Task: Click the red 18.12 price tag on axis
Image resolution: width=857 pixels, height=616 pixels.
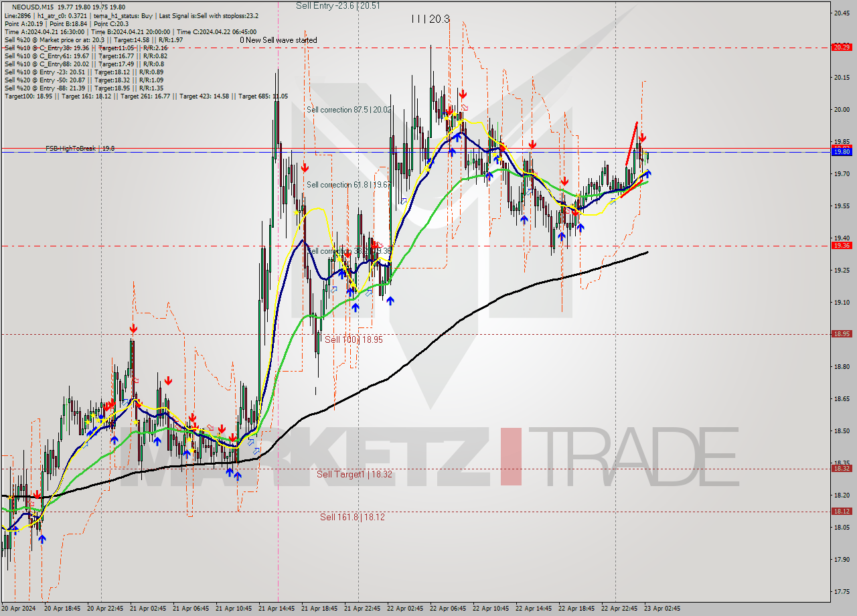Action: 841,512
